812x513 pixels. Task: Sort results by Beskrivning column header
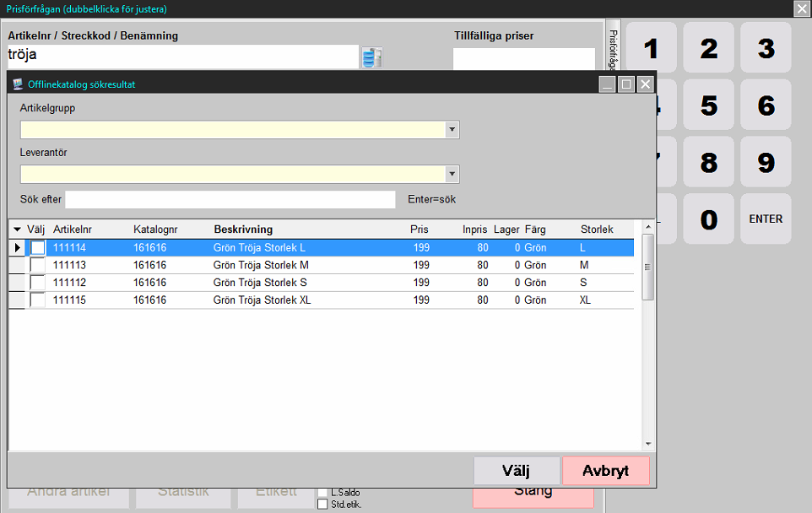coord(243,229)
